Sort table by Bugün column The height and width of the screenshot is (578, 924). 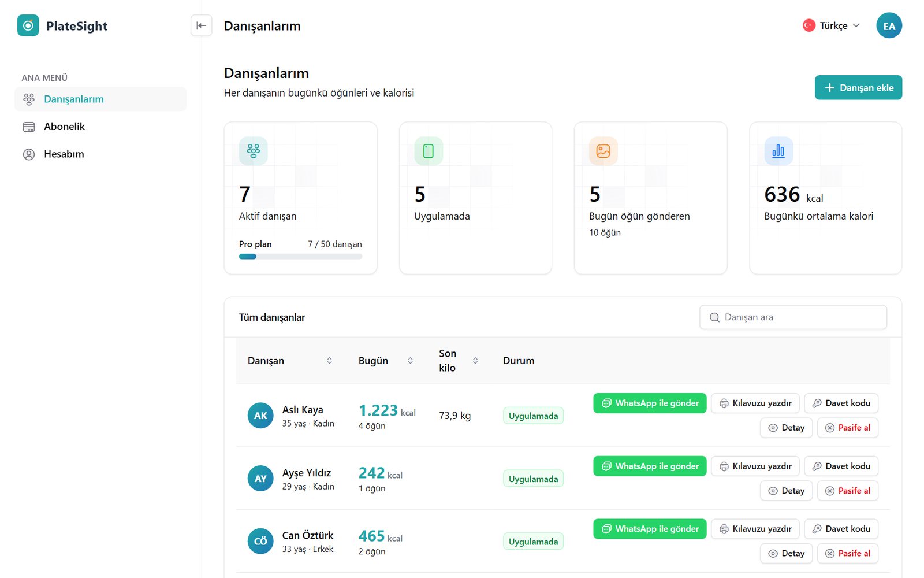pyautogui.click(x=410, y=361)
